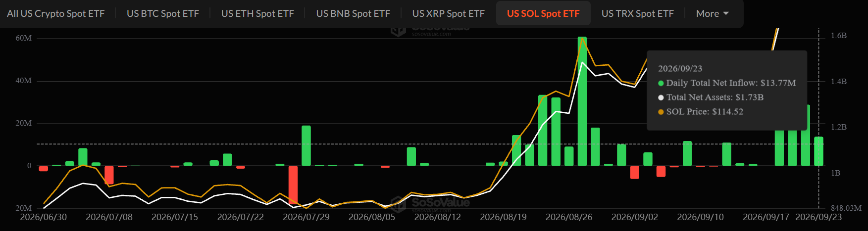Click the 2026/06/30 date axis label

[44, 217]
